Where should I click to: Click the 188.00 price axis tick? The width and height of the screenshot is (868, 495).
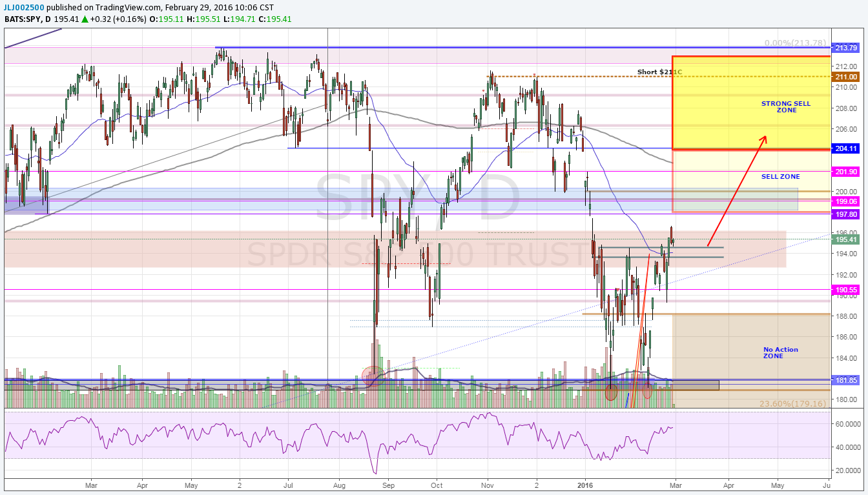tap(846, 316)
